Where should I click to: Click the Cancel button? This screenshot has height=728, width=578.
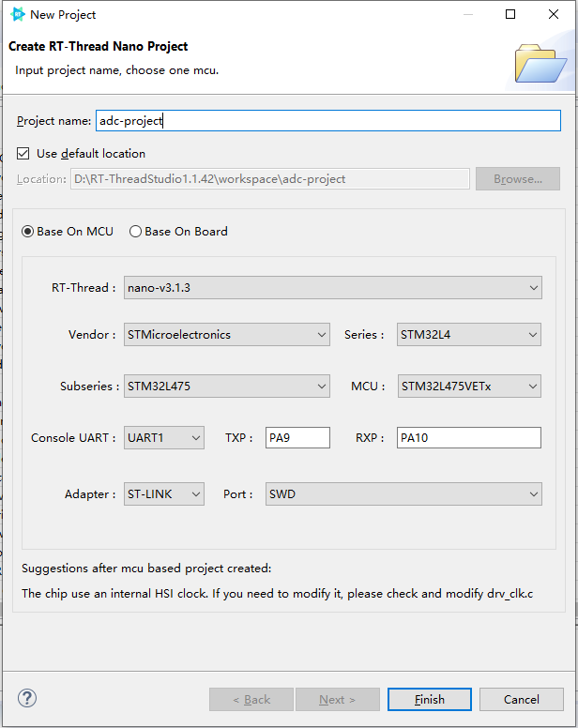click(x=522, y=699)
